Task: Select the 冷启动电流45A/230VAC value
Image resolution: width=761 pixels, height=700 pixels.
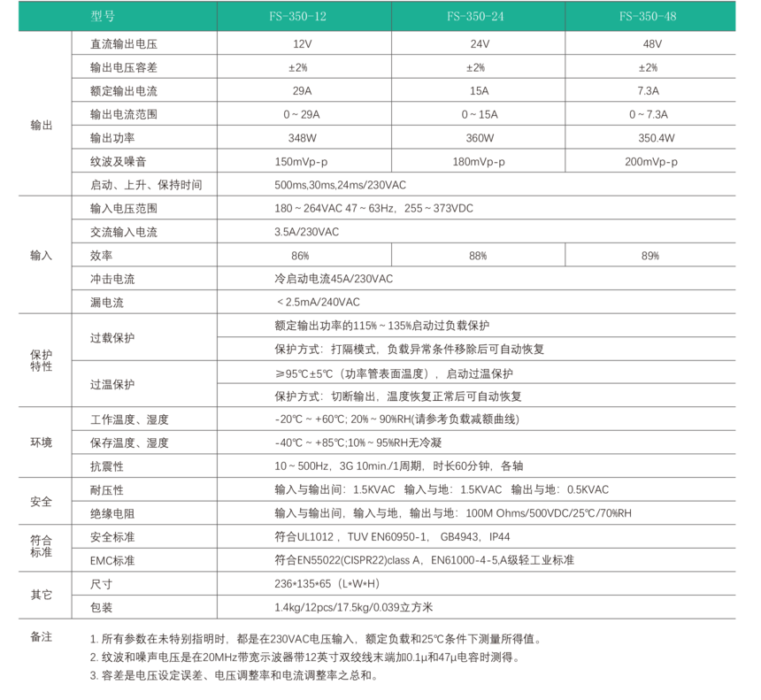Action: point(334,279)
